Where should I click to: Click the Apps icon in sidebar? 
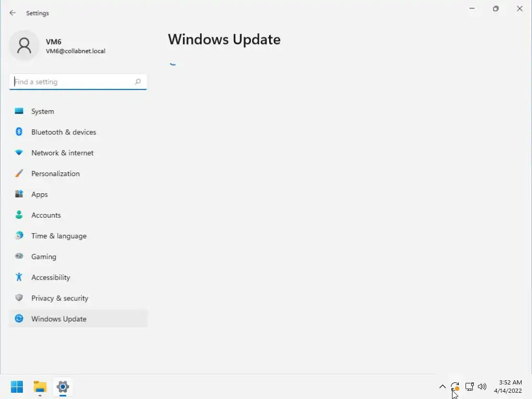click(x=19, y=194)
